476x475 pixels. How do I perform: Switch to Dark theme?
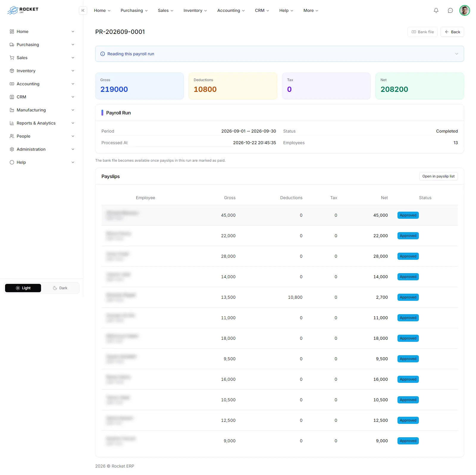60,288
